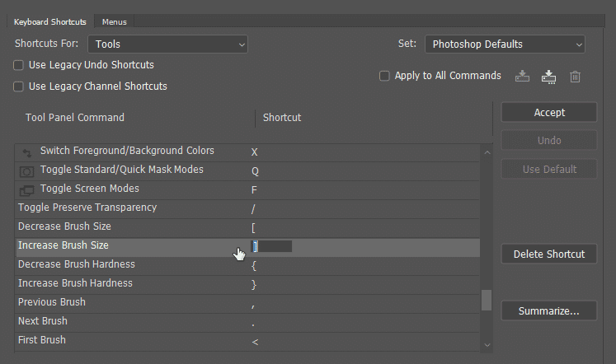Screen dimensions: 616x364
Task: Switch to the Menus tab
Action: coord(114,21)
